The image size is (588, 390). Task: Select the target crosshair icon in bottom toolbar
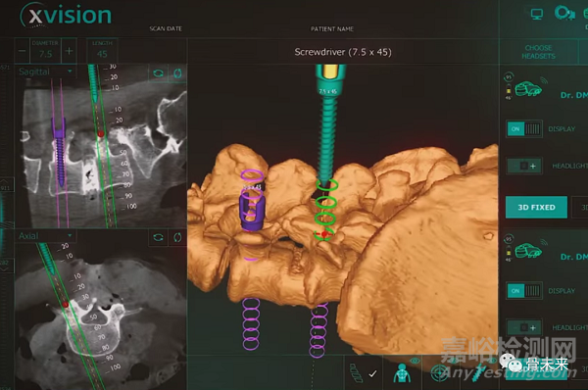coord(439,373)
